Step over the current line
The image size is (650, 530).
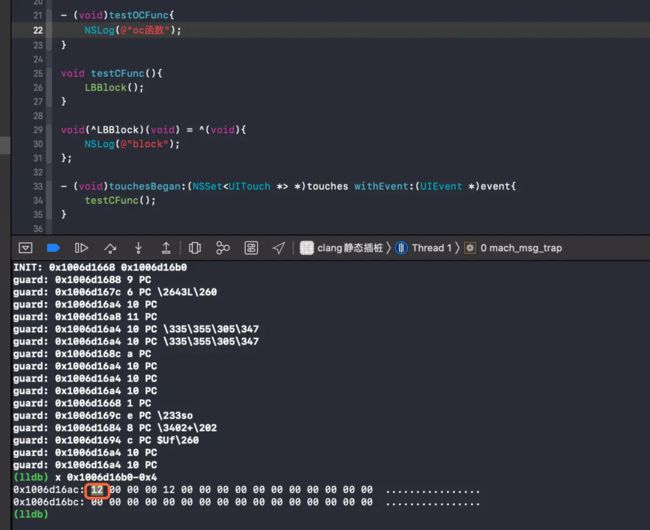110,248
